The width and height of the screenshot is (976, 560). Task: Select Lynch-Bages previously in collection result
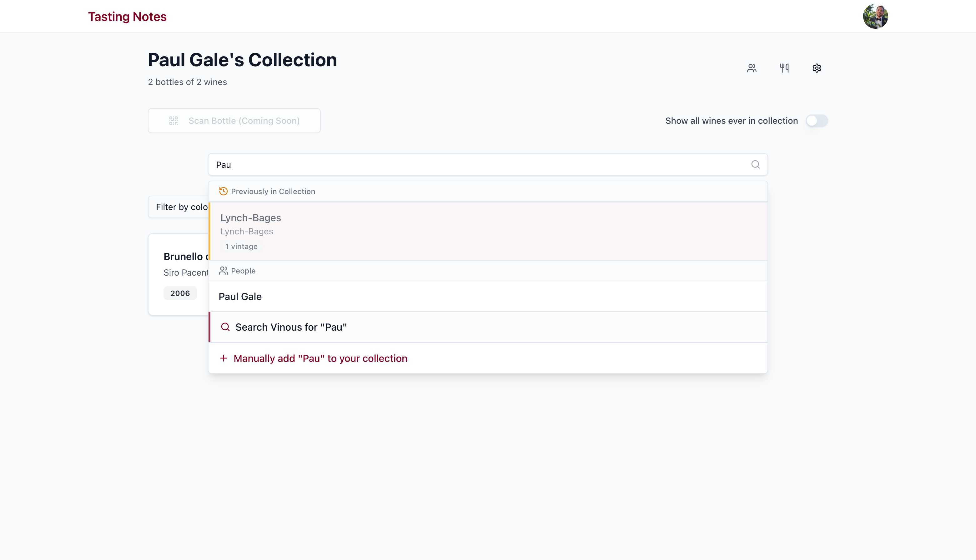pyautogui.click(x=488, y=231)
